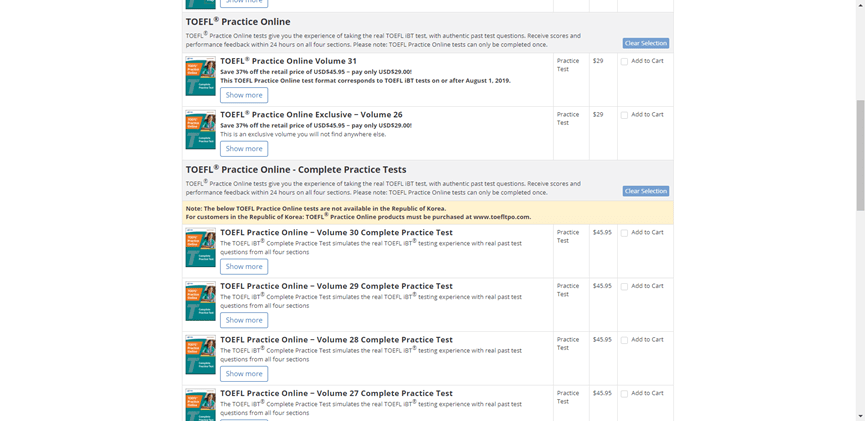Select Add to Cart for Volume 28 Complete Practice Test
This screenshot has width=865, height=421.
[x=624, y=340]
